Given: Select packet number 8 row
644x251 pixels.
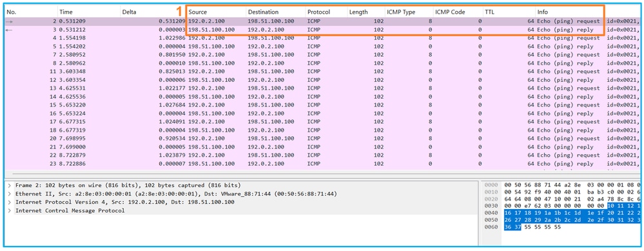Looking at the screenshot, I should (x=322, y=63).
